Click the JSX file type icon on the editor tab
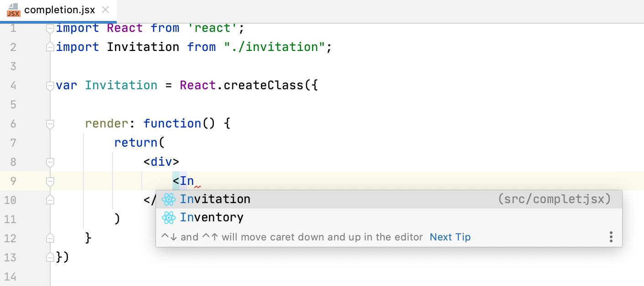Image resolution: width=644 pixels, height=286 pixels. [13, 9]
